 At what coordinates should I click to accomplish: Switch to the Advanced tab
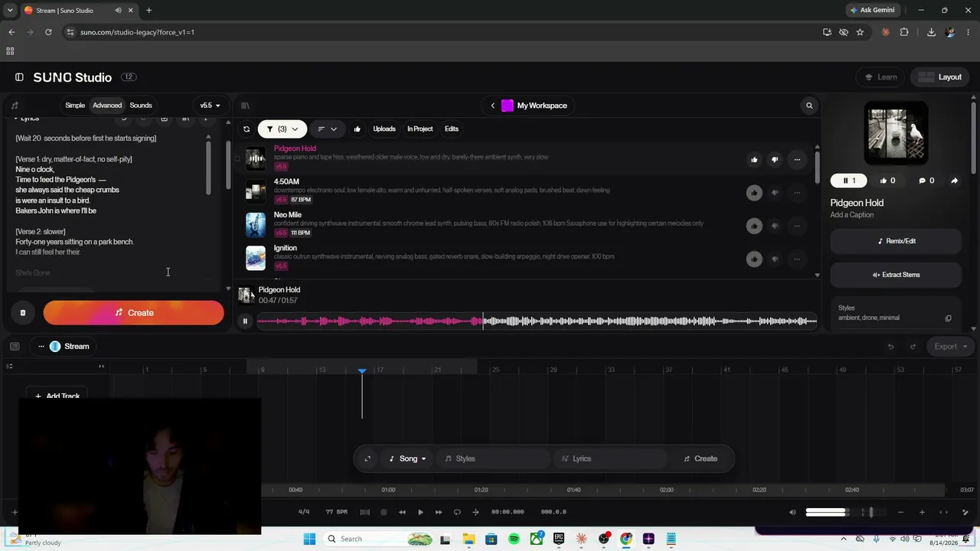(x=107, y=106)
